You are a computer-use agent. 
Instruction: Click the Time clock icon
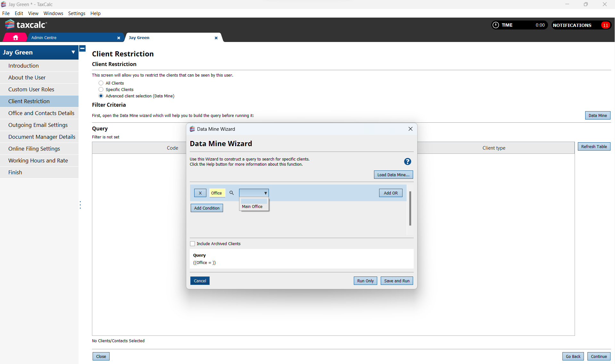(x=495, y=25)
